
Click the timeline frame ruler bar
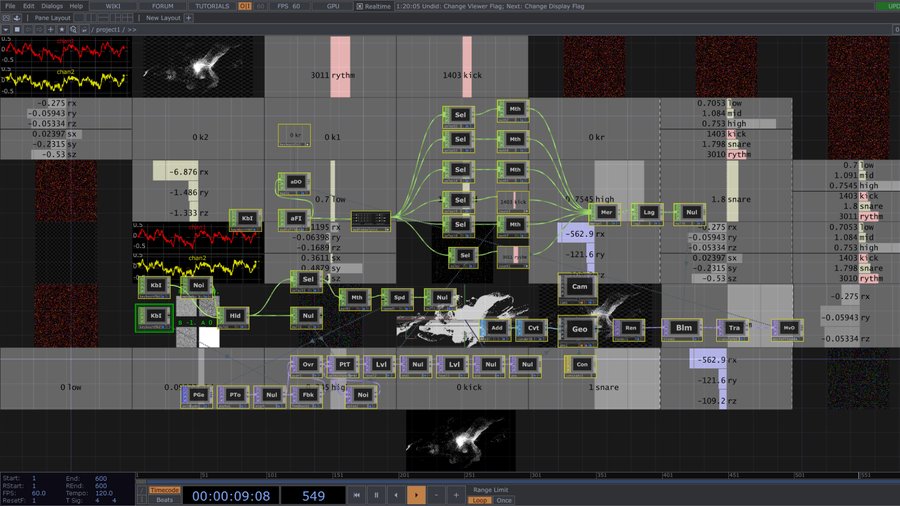(517, 476)
